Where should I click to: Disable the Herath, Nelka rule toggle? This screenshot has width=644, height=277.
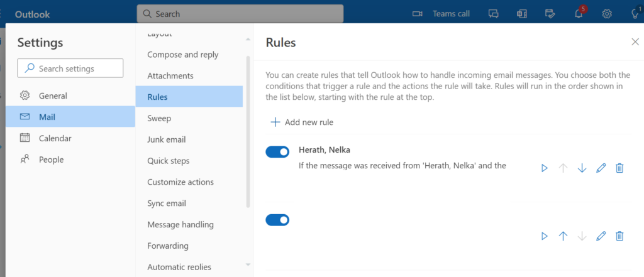(277, 152)
